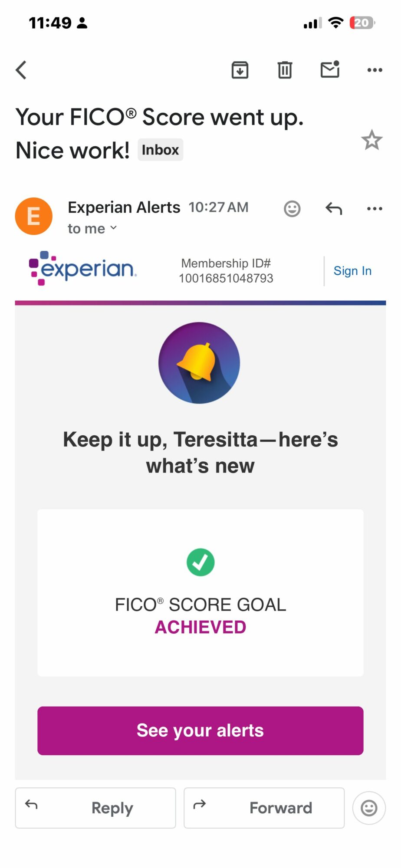Mark email as unread
The height and width of the screenshot is (868, 401).
click(330, 69)
